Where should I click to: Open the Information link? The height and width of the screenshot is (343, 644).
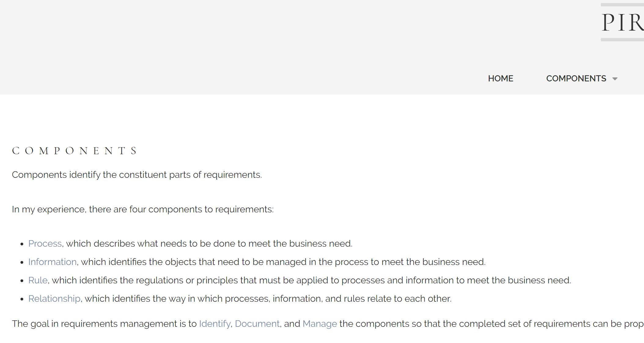pyautogui.click(x=52, y=262)
